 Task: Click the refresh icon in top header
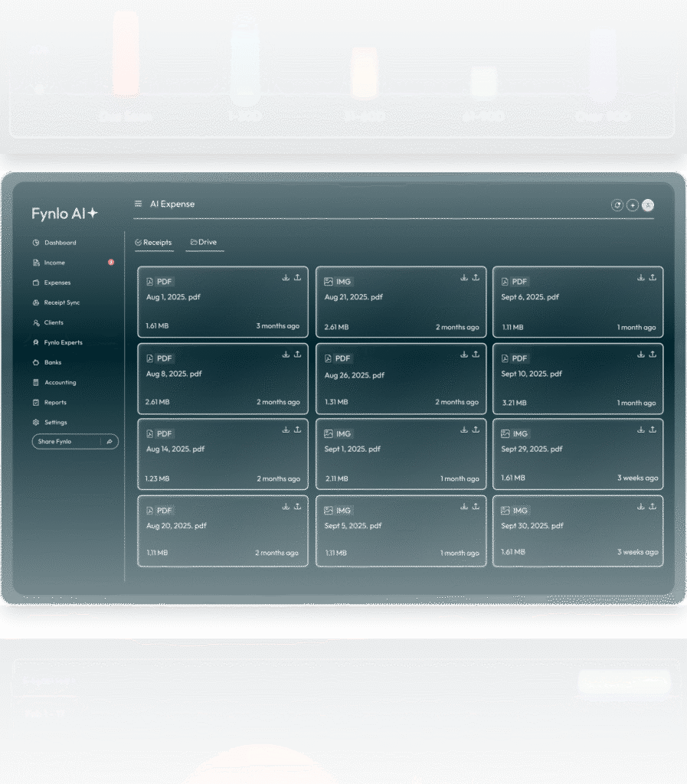(617, 205)
